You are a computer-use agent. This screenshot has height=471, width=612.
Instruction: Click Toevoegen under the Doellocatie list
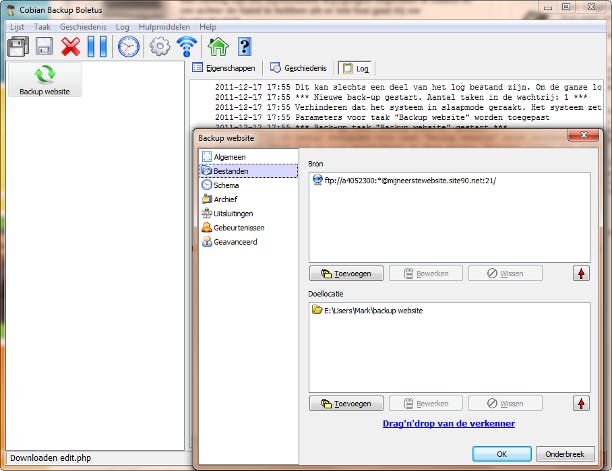346,403
